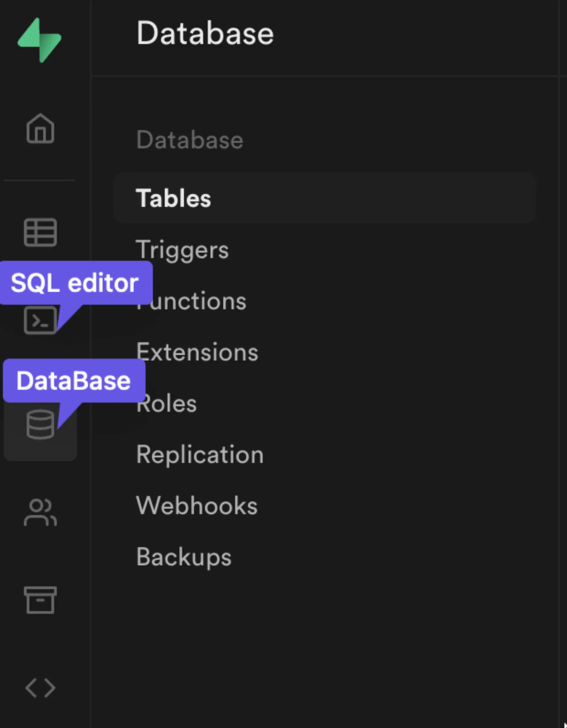
Task: Click the Database page title
Action: click(205, 33)
